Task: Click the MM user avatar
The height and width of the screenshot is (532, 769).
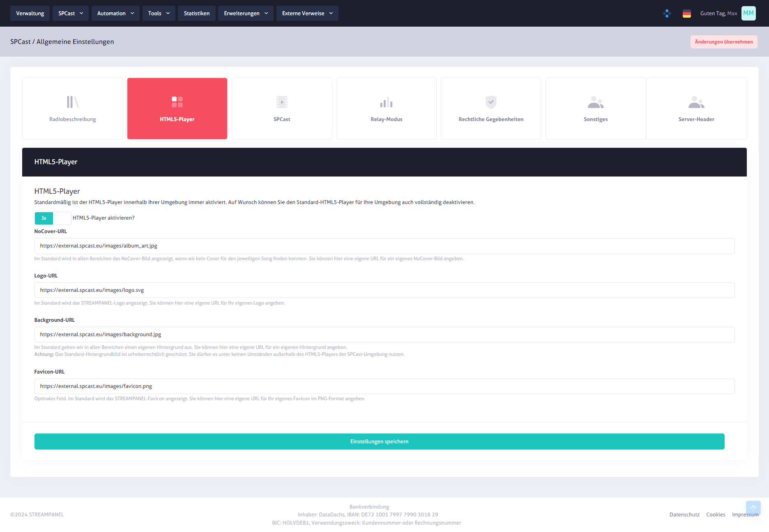Action: pyautogui.click(x=748, y=13)
